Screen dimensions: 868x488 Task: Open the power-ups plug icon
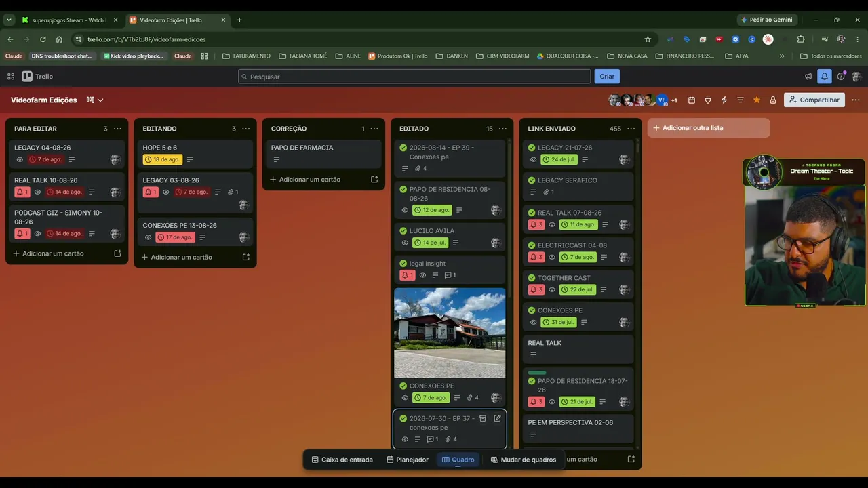point(708,100)
